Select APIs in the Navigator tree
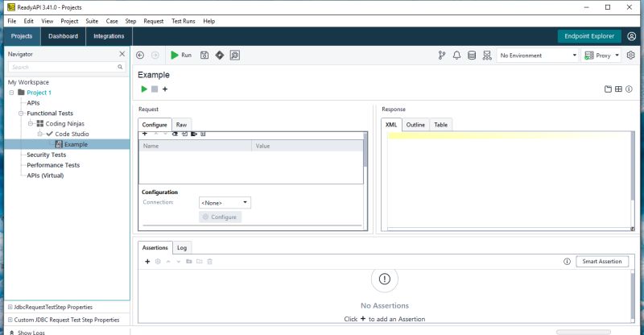This screenshot has height=335, width=644. 33,103
